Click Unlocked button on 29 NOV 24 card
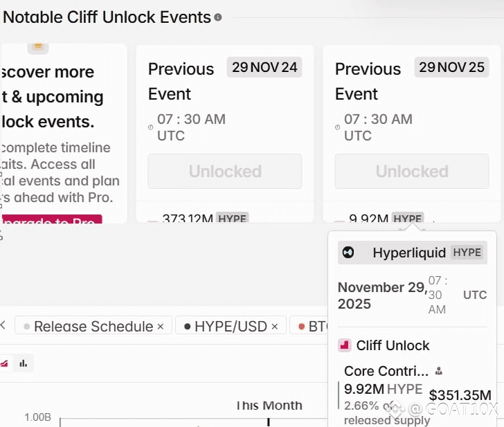Viewport: 504px width, 427px height. [225, 171]
